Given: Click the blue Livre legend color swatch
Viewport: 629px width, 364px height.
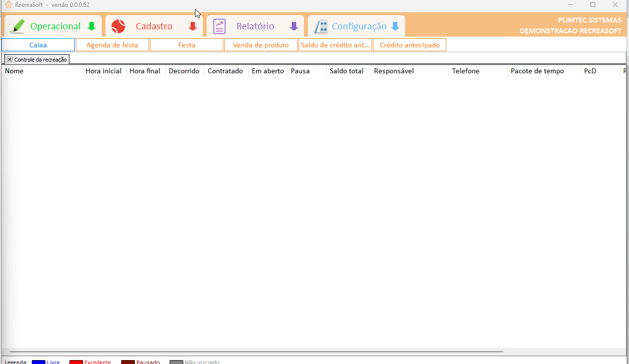Looking at the screenshot, I should coord(38,362).
